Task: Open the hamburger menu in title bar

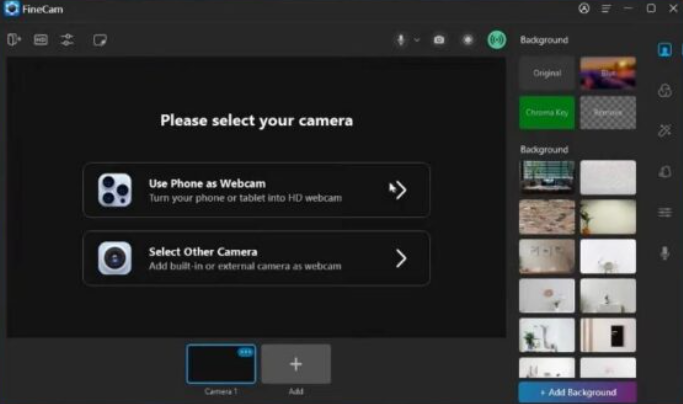Action: [x=606, y=8]
